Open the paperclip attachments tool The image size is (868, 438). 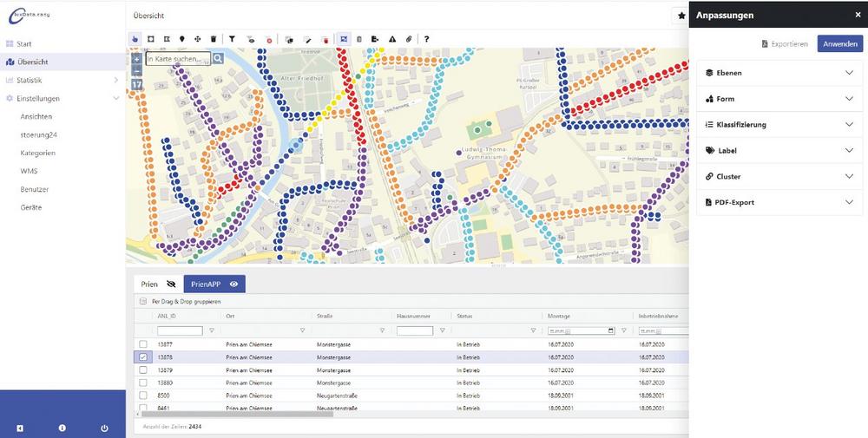coord(409,39)
